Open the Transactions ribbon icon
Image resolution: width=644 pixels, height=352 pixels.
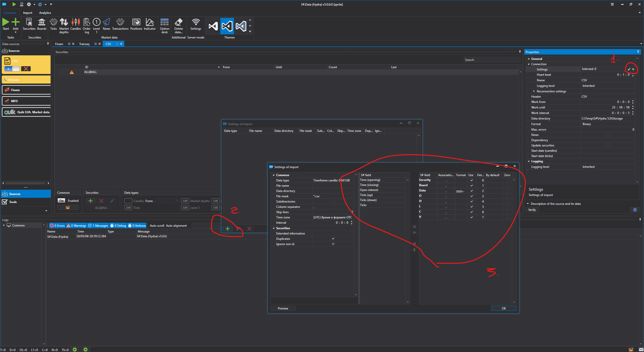coord(120,22)
